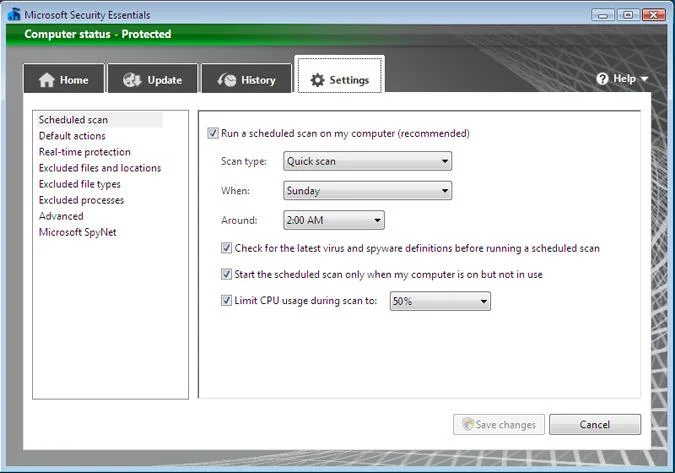Viewport: 675px width, 473px height.
Task: Open Default actions settings
Action: 72,136
